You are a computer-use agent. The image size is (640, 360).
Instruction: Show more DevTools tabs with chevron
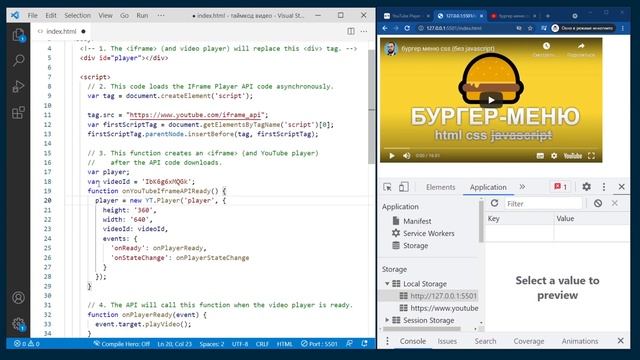tap(522, 187)
